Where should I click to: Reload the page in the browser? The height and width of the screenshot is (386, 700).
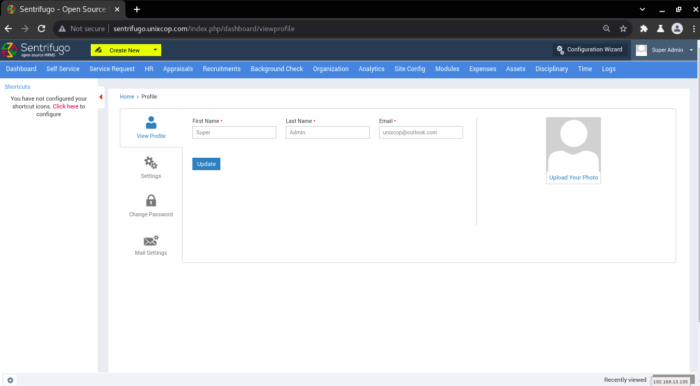coord(42,29)
